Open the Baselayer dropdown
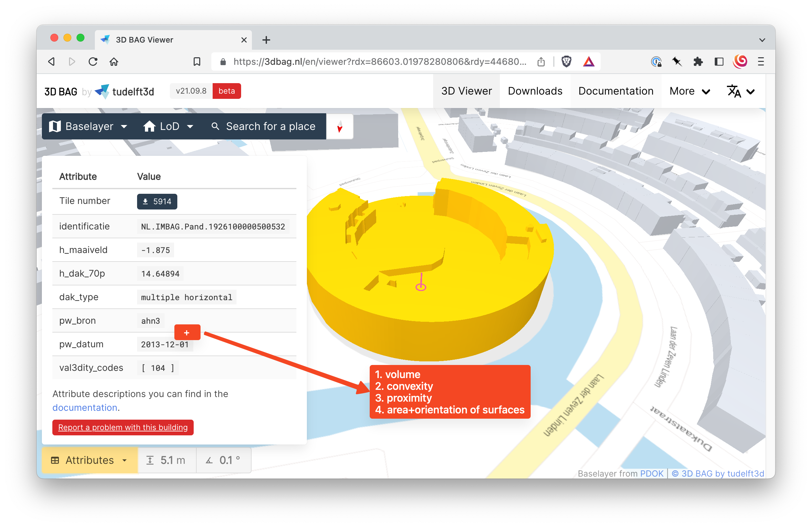Viewport: 812px width, 527px height. click(88, 126)
